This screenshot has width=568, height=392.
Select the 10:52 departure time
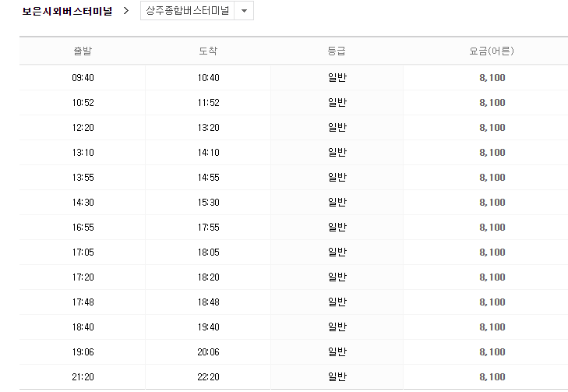[x=82, y=103]
